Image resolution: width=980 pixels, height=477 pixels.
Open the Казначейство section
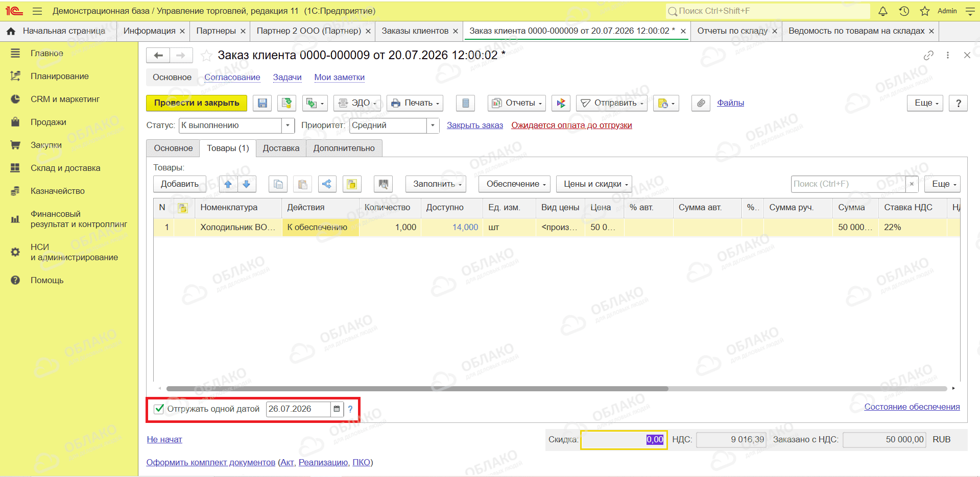(x=58, y=191)
